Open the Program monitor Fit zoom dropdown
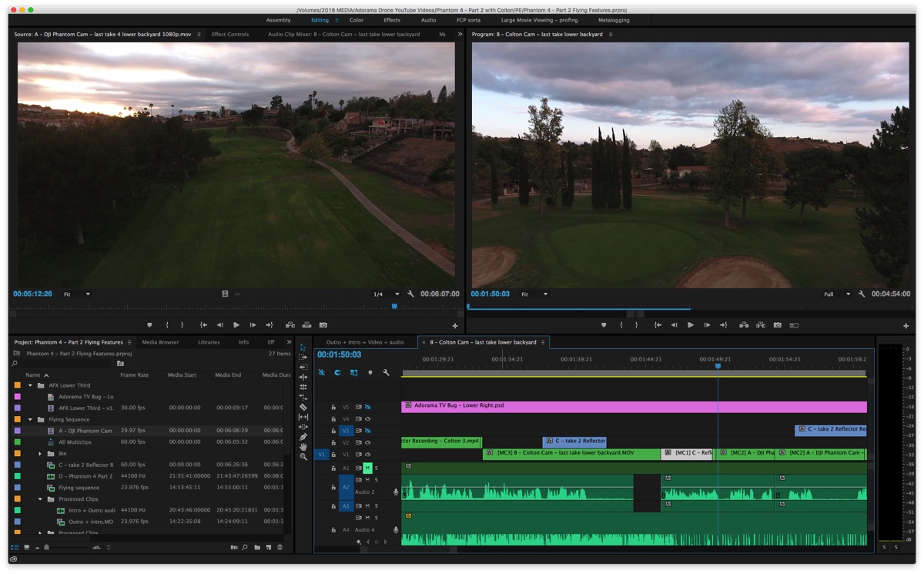Image resolution: width=924 pixels, height=574 pixels. (x=534, y=294)
